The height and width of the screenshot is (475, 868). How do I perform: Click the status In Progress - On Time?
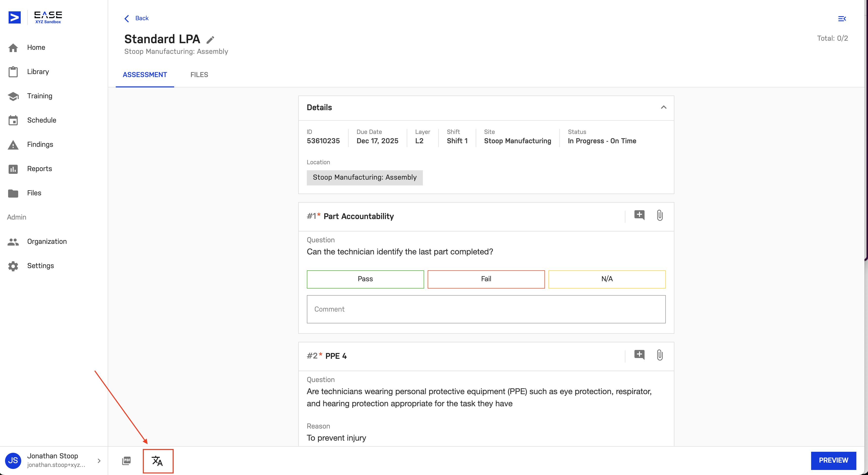(602, 141)
